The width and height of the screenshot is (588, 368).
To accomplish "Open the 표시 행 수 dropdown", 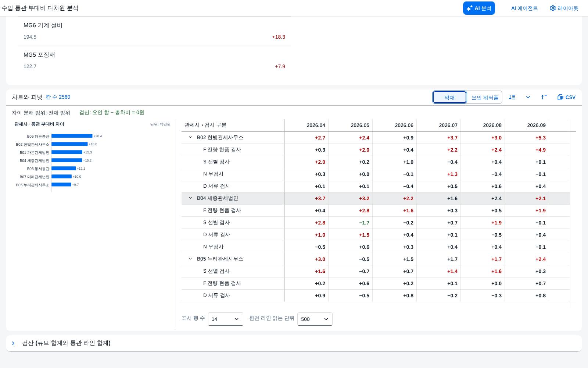I will [226, 319].
